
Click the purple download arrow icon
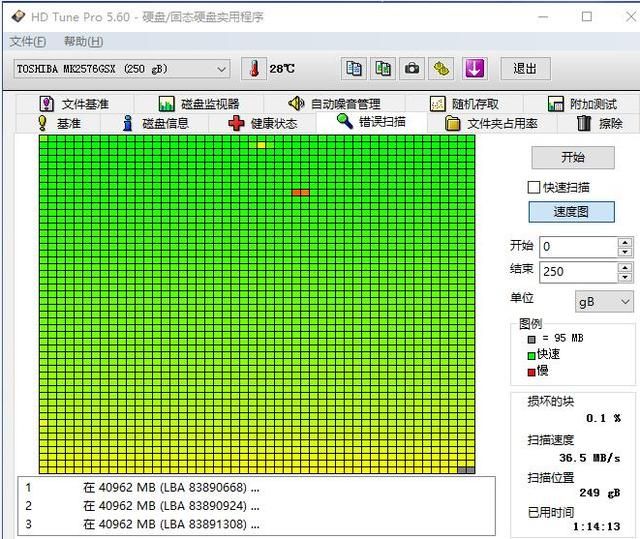(x=474, y=69)
